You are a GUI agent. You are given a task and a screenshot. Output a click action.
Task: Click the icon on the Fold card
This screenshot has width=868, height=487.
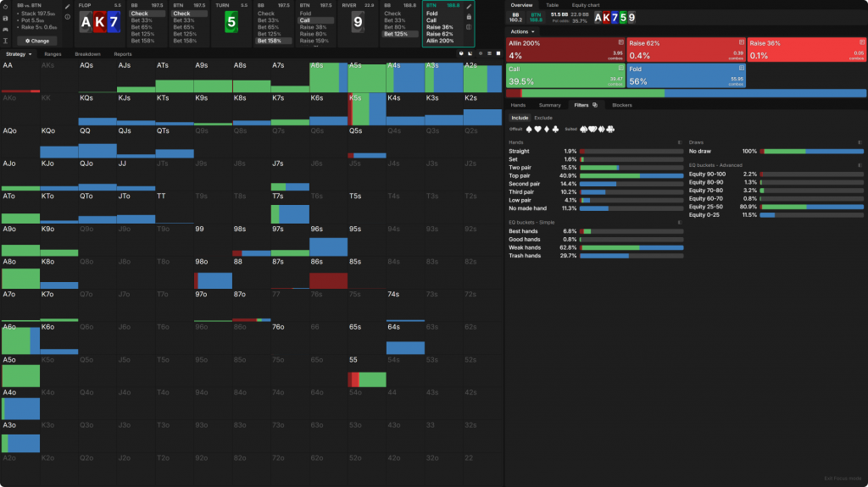(741, 68)
